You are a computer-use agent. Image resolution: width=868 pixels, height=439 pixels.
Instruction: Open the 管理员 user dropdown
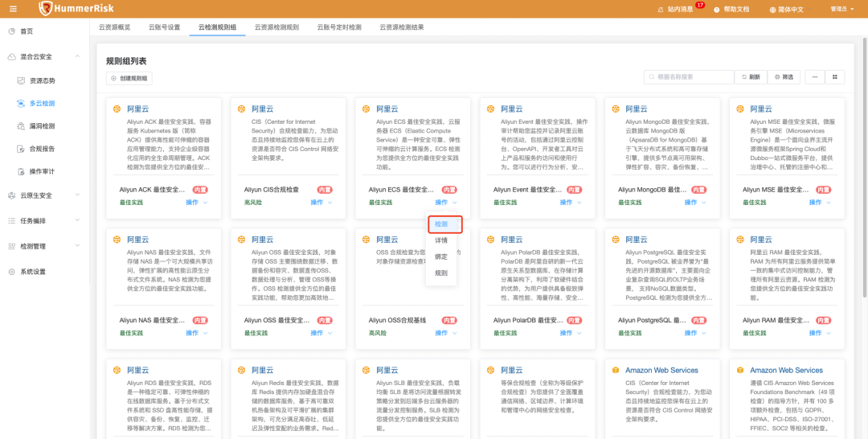(x=842, y=9)
